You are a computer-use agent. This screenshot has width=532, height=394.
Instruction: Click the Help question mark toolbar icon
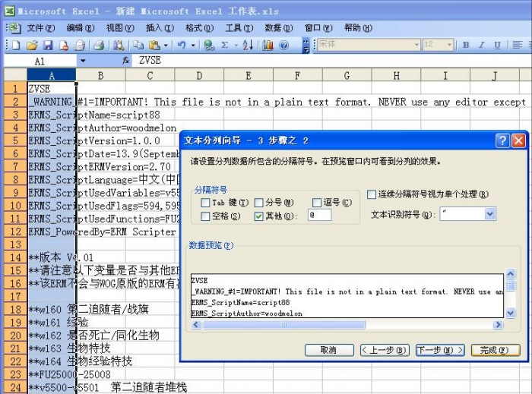point(284,45)
